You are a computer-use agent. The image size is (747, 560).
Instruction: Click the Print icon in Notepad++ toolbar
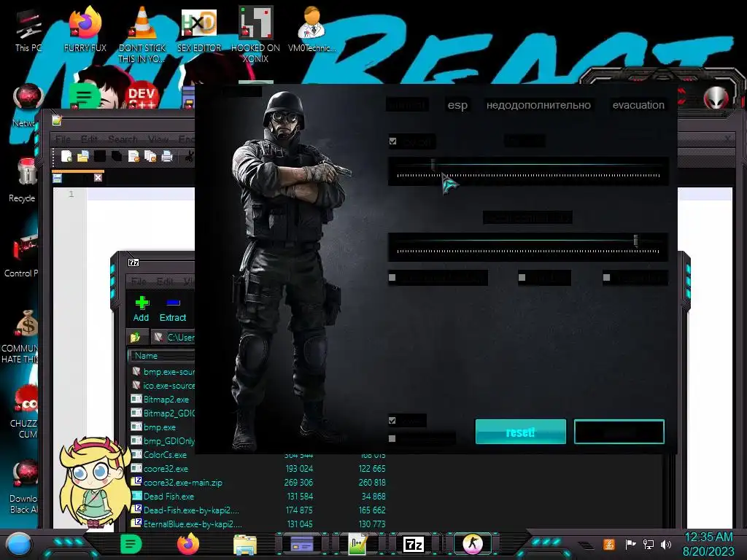[167, 156]
